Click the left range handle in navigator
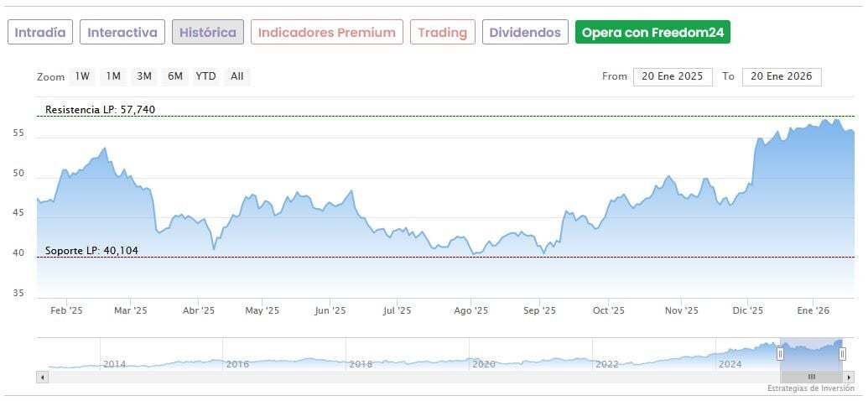The height and width of the screenshot is (401, 868). click(x=780, y=354)
